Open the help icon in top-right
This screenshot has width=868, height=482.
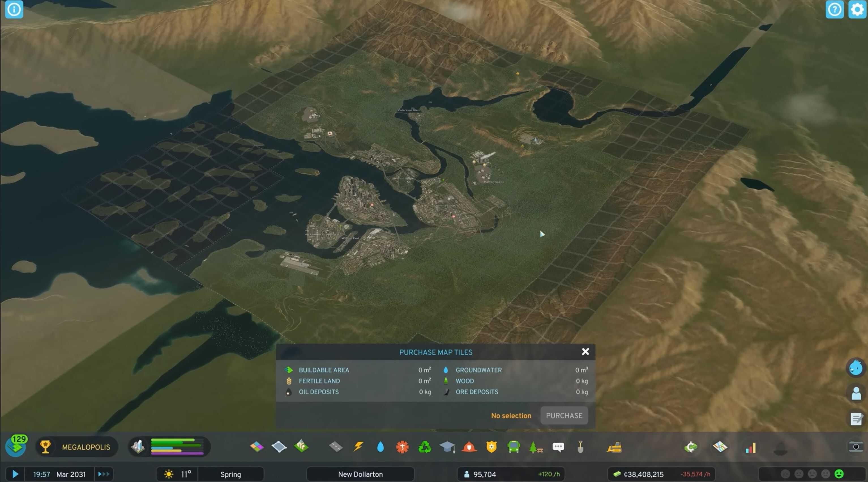point(834,9)
